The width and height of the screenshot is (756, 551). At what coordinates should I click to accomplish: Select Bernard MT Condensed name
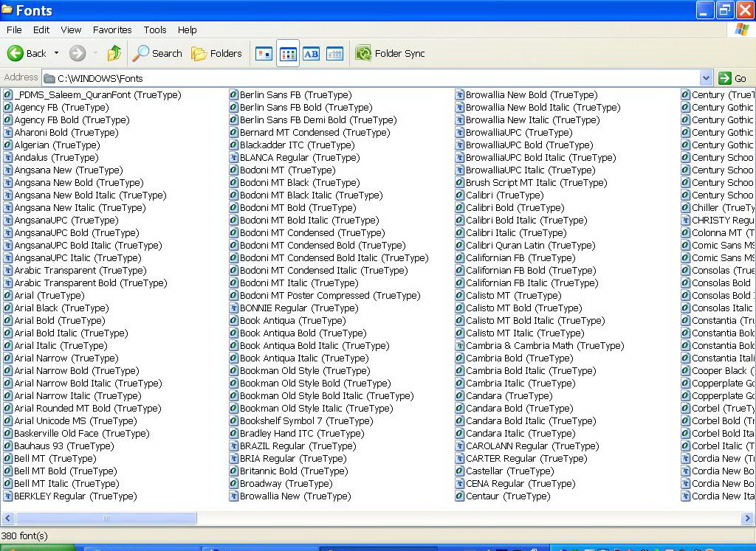(315, 133)
